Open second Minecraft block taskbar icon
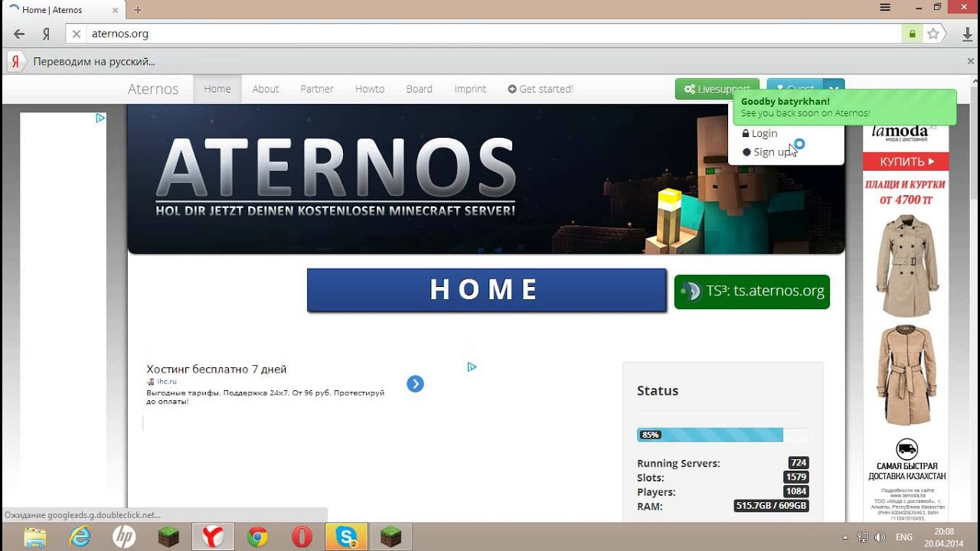This screenshot has width=980, height=551. [x=390, y=537]
